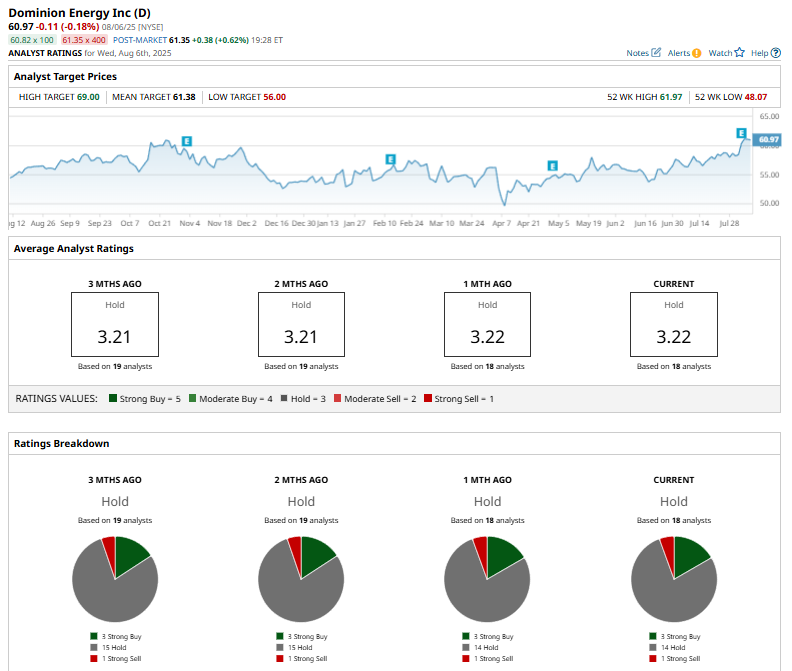Click the earnings E marker near May 5

coord(553,166)
